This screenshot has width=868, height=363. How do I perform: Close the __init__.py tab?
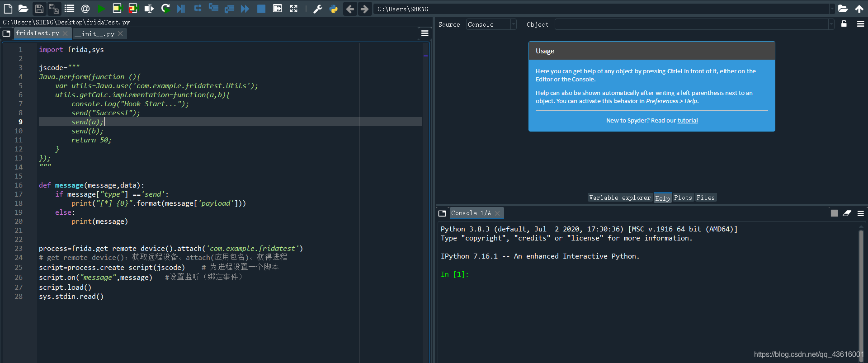coord(120,33)
